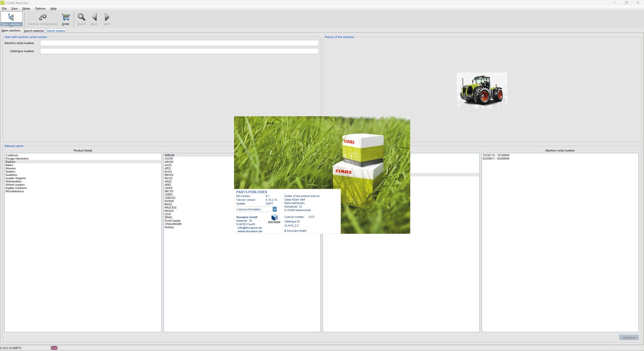Click the Catalogue button
Screen dimensions: 644x351
tap(629, 337)
